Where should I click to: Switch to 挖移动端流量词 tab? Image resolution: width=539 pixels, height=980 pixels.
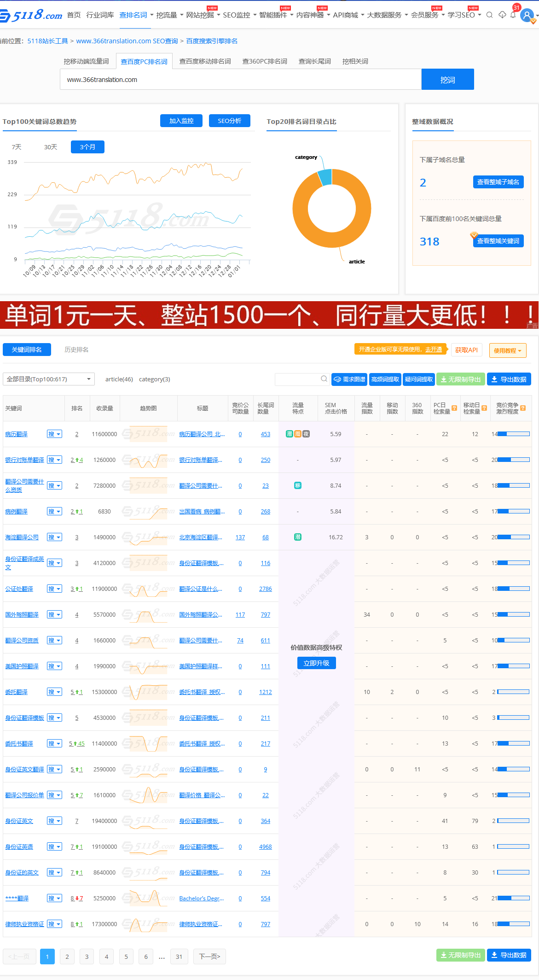86,61
